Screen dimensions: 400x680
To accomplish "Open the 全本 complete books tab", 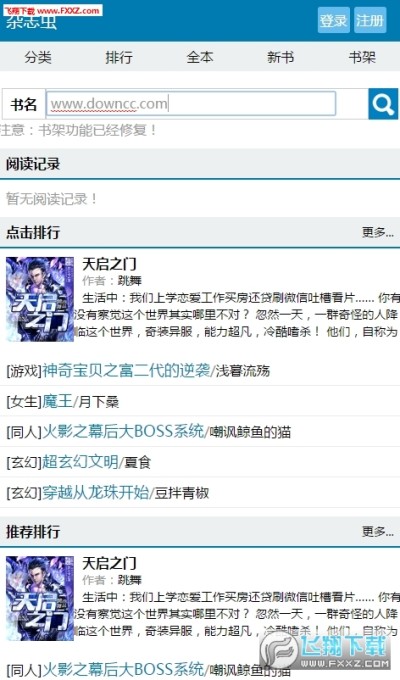I will point(200,57).
